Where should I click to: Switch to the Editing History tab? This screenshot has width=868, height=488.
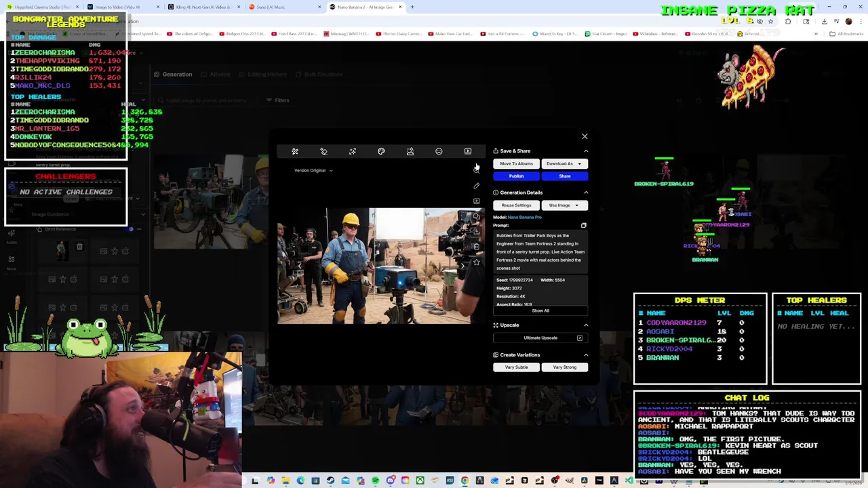[x=263, y=75]
